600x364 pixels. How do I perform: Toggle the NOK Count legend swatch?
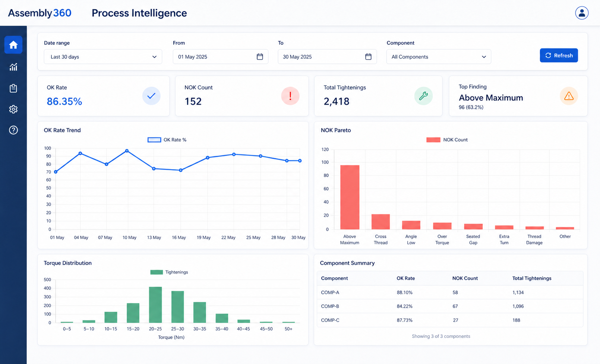(x=433, y=140)
